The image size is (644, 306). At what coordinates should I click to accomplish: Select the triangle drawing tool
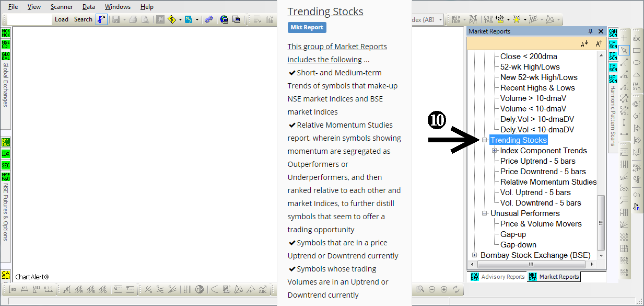tap(637, 74)
